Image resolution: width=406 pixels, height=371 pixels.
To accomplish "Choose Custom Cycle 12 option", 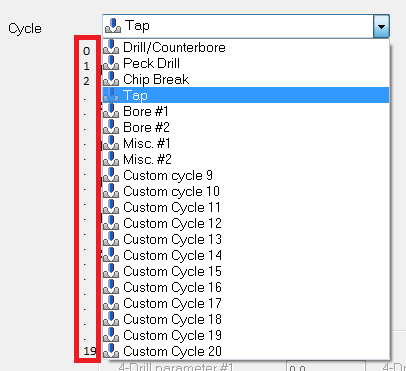I will coord(246,223).
